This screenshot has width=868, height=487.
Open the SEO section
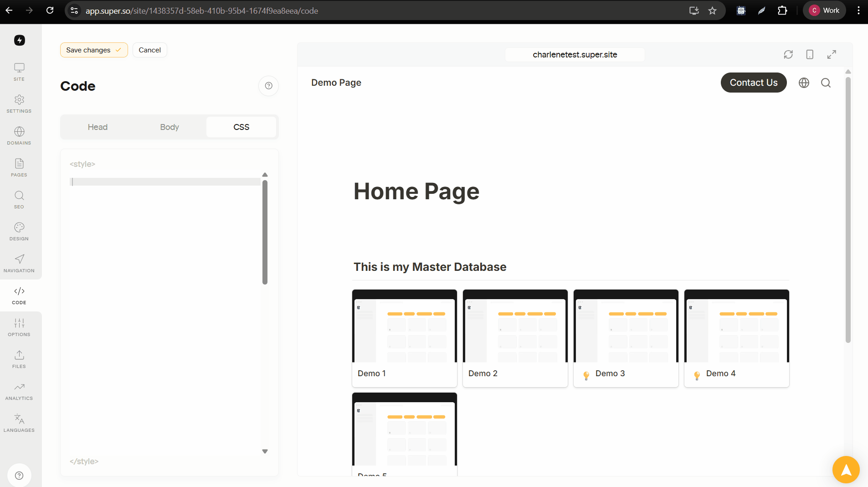tap(19, 200)
